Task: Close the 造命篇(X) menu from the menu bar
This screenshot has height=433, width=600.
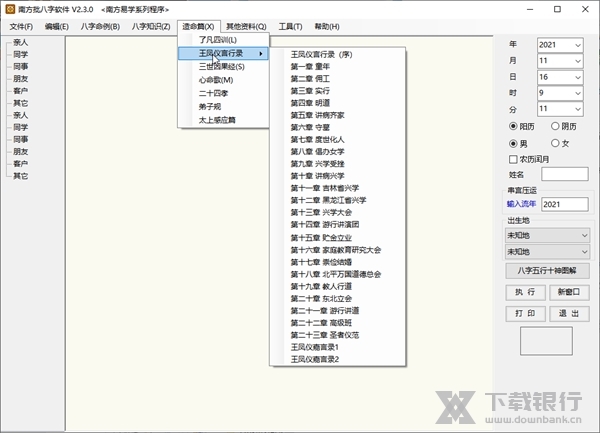Action: (198, 27)
